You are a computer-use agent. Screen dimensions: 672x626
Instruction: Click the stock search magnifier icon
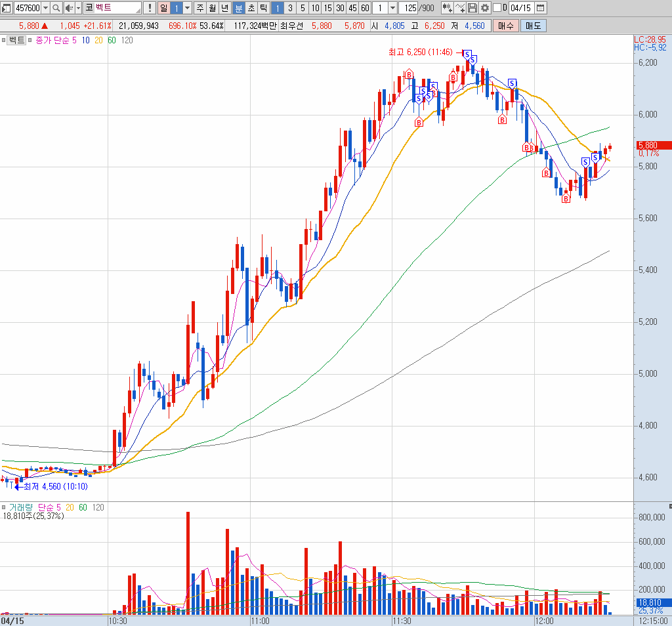click(x=56, y=8)
